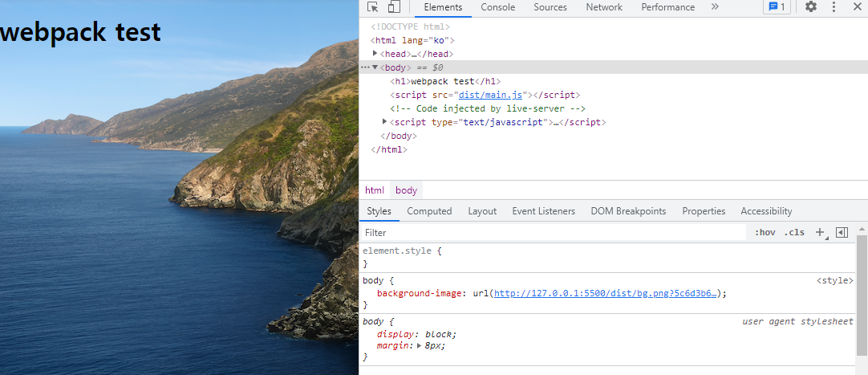Collapse the body element node
This screenshot has height=375, width=868.
[x=375, y=67]
